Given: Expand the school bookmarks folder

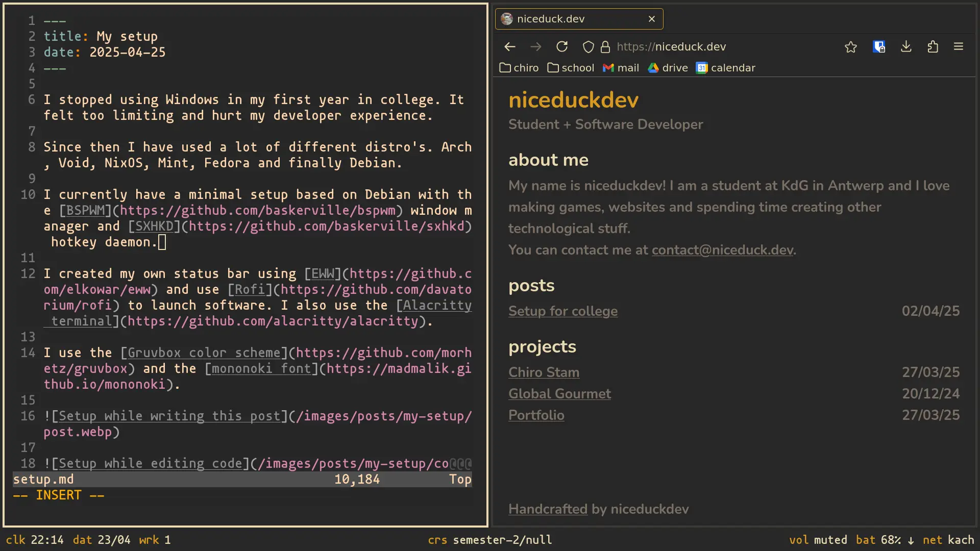Looking at the screenshot, I should pos(570,67).
